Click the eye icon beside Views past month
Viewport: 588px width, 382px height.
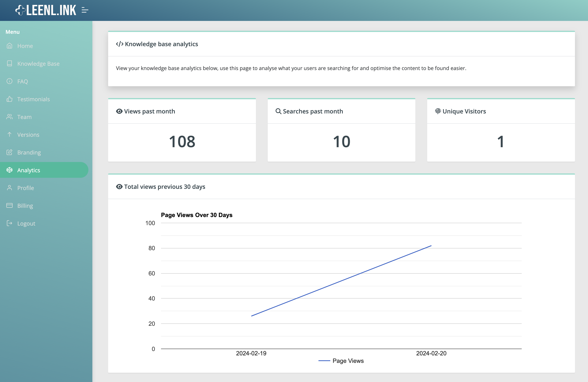(x=119, y=111)
